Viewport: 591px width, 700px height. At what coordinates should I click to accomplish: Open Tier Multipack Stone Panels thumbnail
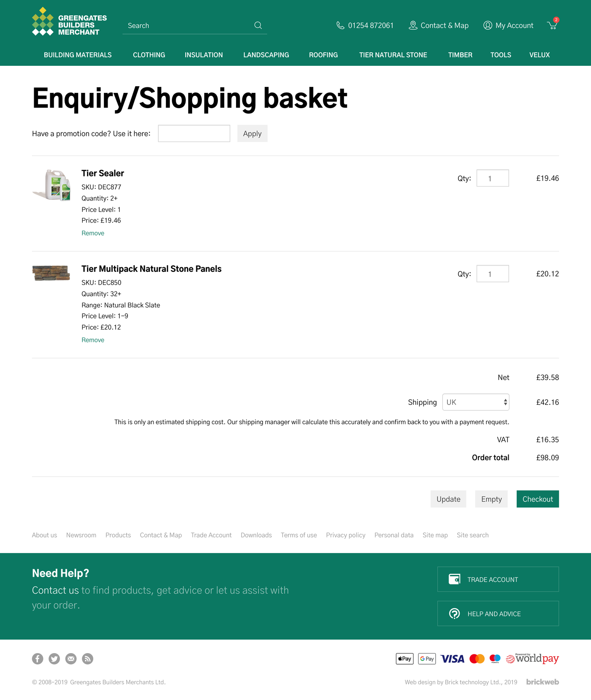tap(51, 273)
